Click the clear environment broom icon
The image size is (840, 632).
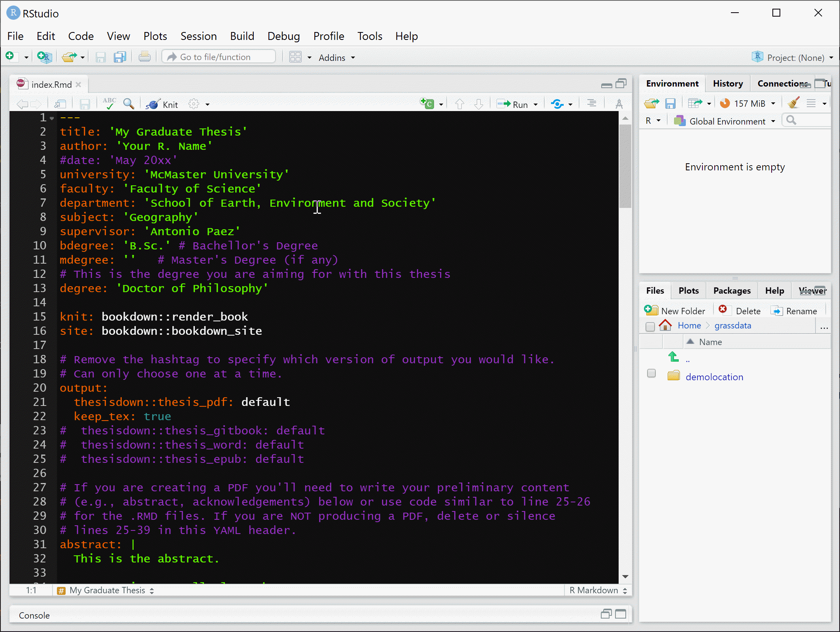point(793,103)
